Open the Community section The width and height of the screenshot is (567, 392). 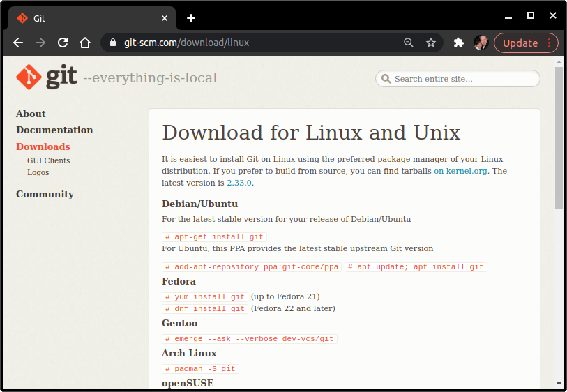click(x=45, y=194)
